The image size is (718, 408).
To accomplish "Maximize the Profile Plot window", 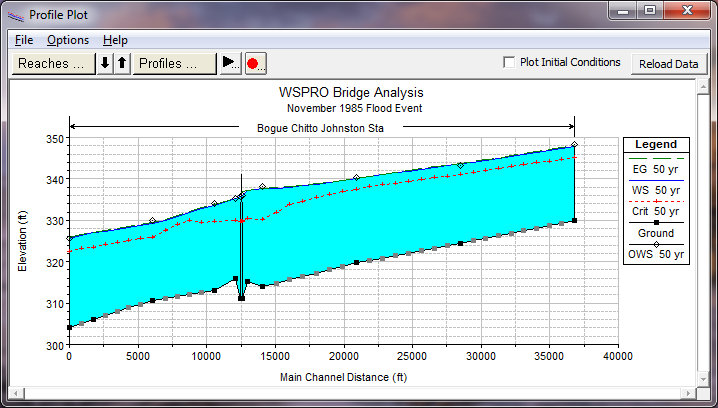I will point(649,12).
